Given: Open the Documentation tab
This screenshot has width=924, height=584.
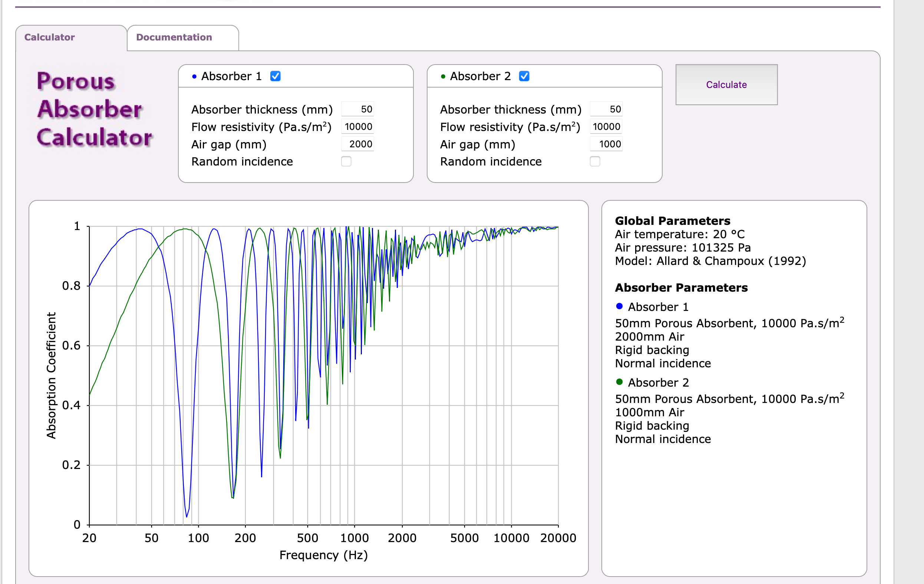Looking at the screenshot, I should pos(183,37).
